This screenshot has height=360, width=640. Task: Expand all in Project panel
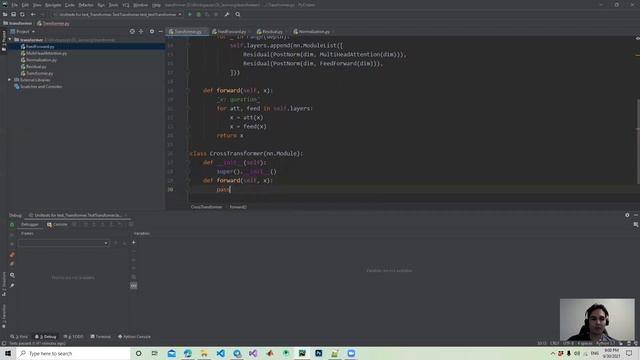[x=141, y=31]
